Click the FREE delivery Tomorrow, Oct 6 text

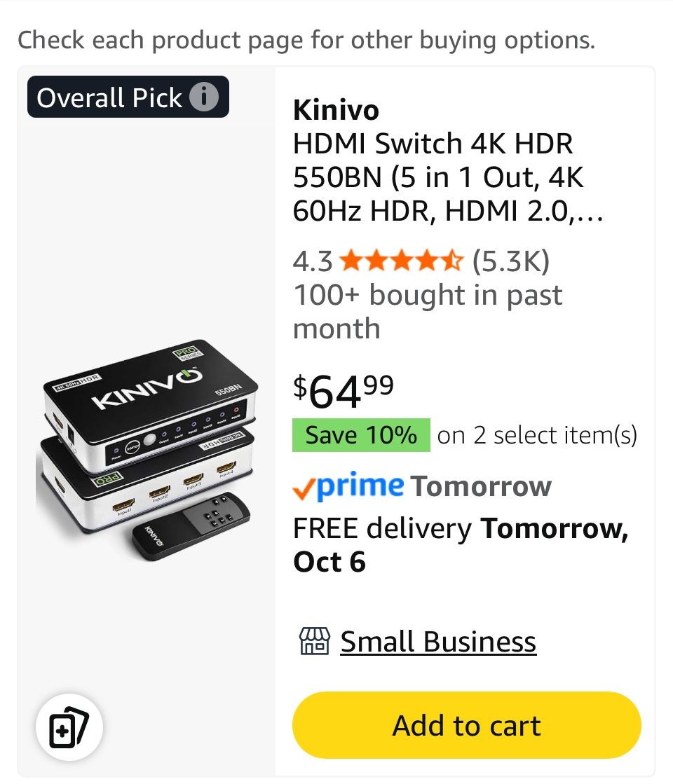460,544
